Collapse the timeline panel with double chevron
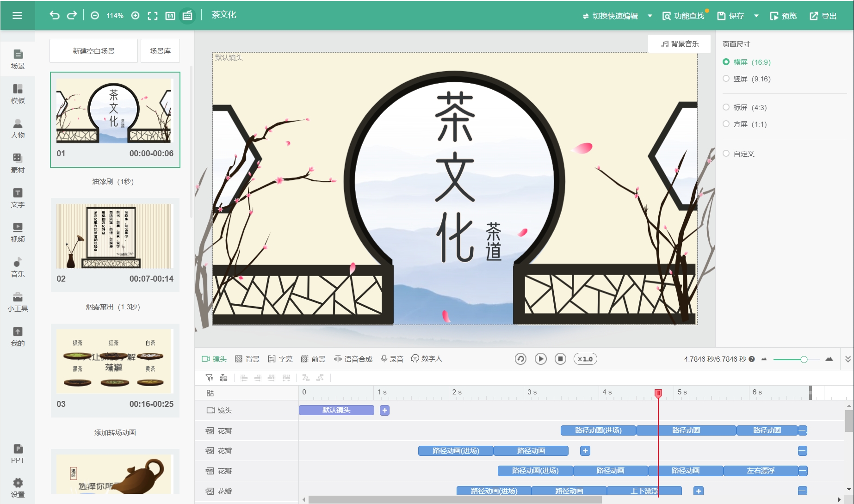 click(x=848, y=359)
